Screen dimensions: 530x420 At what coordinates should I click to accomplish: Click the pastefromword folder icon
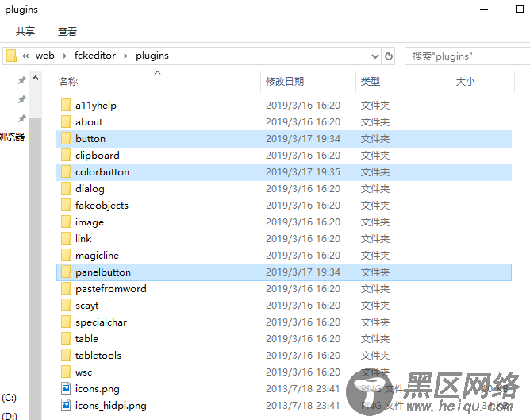(x=67, y=288)
